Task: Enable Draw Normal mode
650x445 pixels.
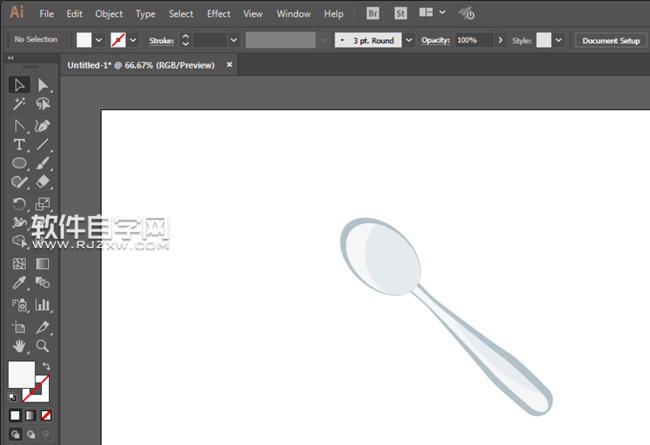Action: tap(15, 434)
